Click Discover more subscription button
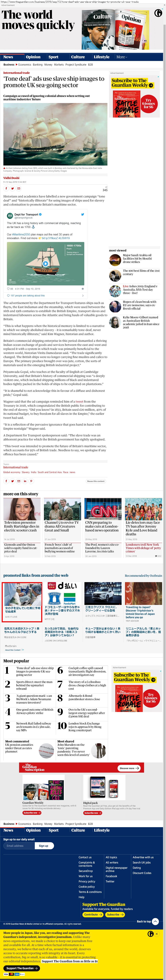The width and height of the screenshot is (166, 980). tap(129, 768)
